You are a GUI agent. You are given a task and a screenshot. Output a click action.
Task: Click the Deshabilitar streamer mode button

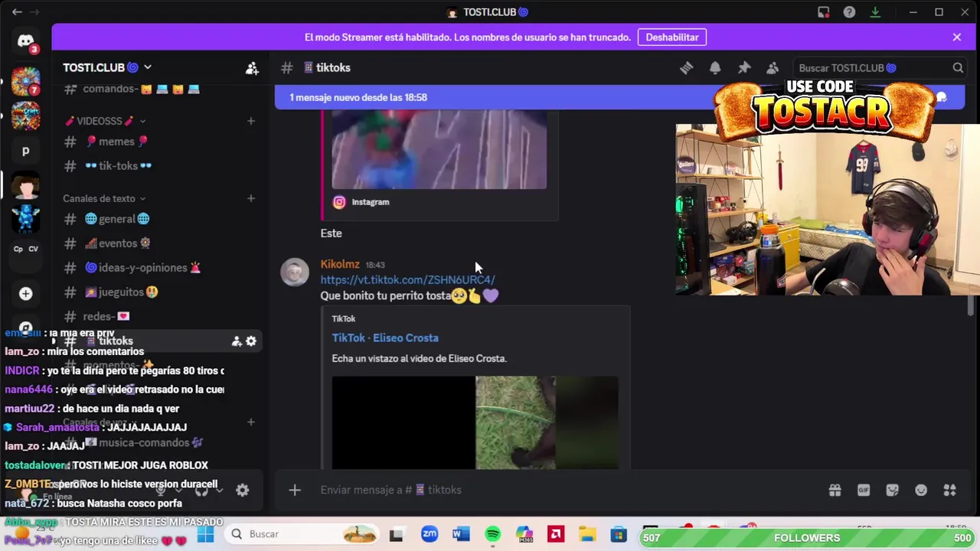[672, 37]
